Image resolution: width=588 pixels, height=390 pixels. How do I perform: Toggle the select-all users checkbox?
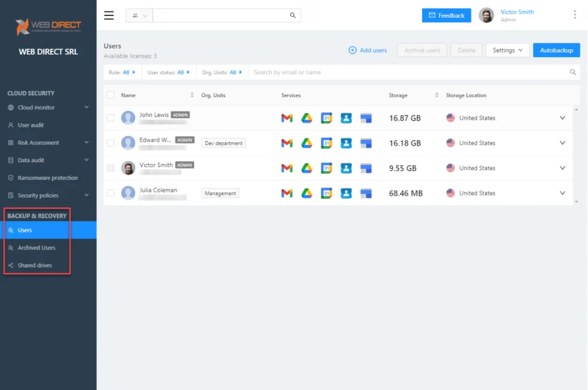[x=111, y=95]
